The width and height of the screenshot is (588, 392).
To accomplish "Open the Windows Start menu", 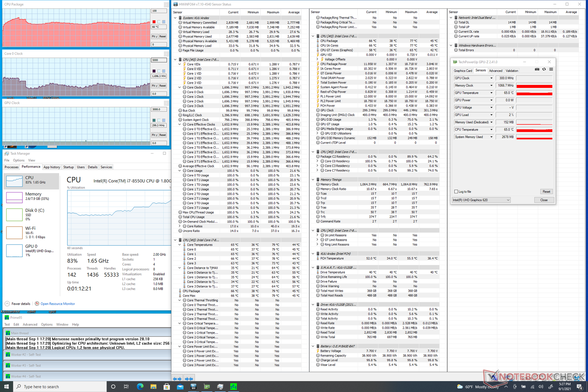I will 7,386.
